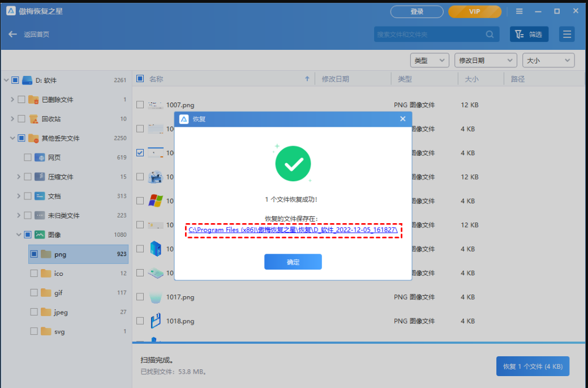Click the 登录 button
The width and height of the screenshot is (588, 388).
point(417,12)
